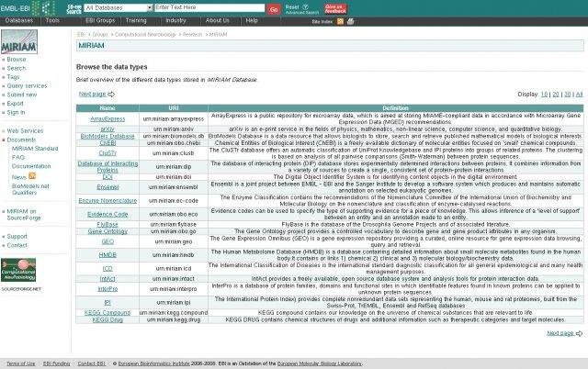
Task: Click Search in the left sidebar
Action: (17, 68)
